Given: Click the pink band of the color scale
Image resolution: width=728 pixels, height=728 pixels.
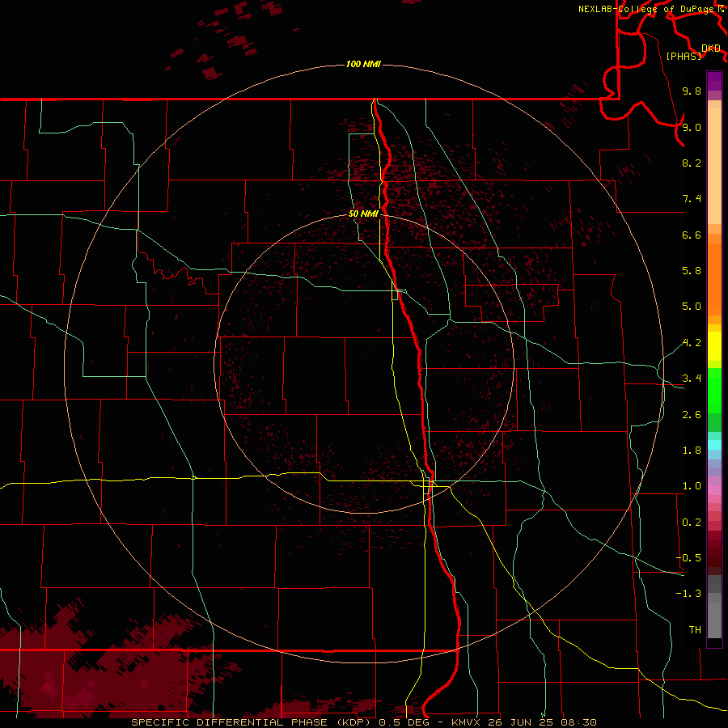Looking at the screenshot, I should [x=714, y=490].
